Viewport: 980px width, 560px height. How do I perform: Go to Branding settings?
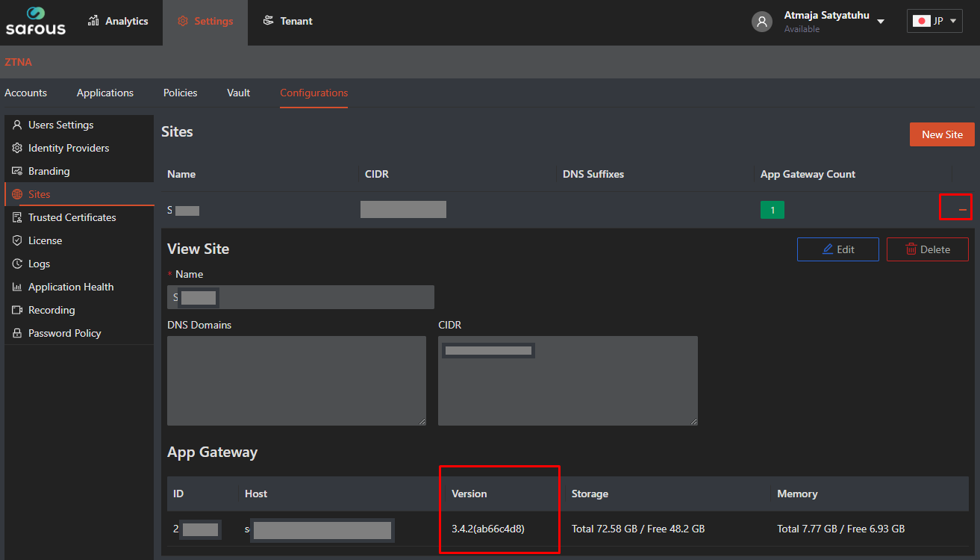(x=49, y=171)
